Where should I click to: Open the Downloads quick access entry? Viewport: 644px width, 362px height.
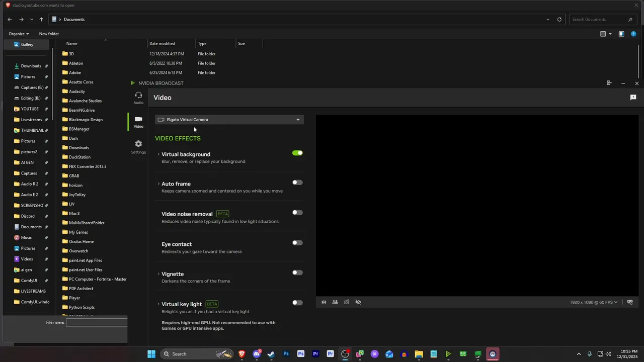tap(31, 66)
